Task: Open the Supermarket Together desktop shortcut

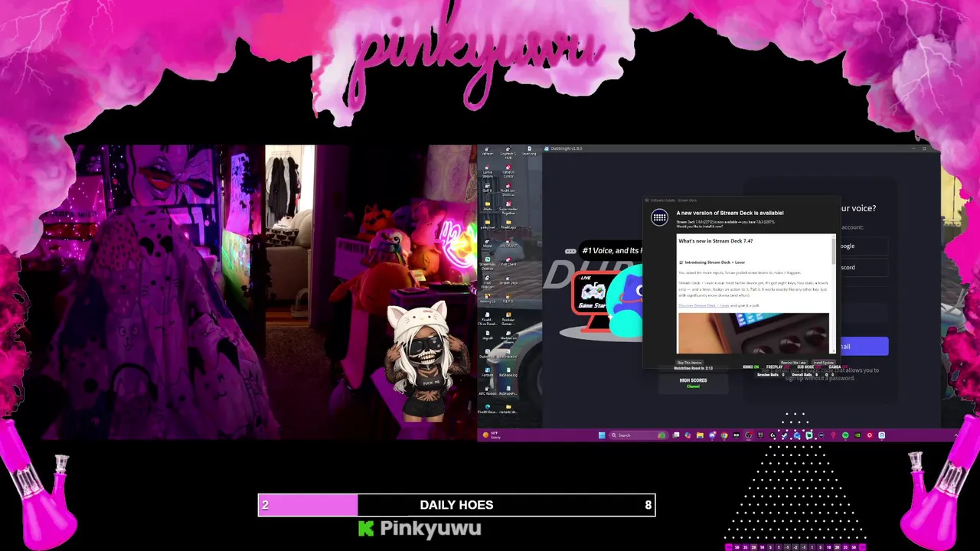Action: [508, 207]
